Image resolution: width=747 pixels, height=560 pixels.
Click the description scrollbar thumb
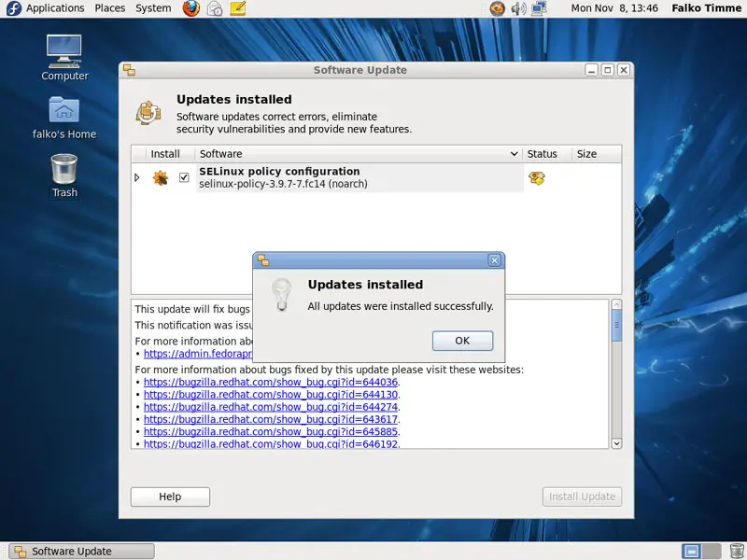tap(616, 325)
